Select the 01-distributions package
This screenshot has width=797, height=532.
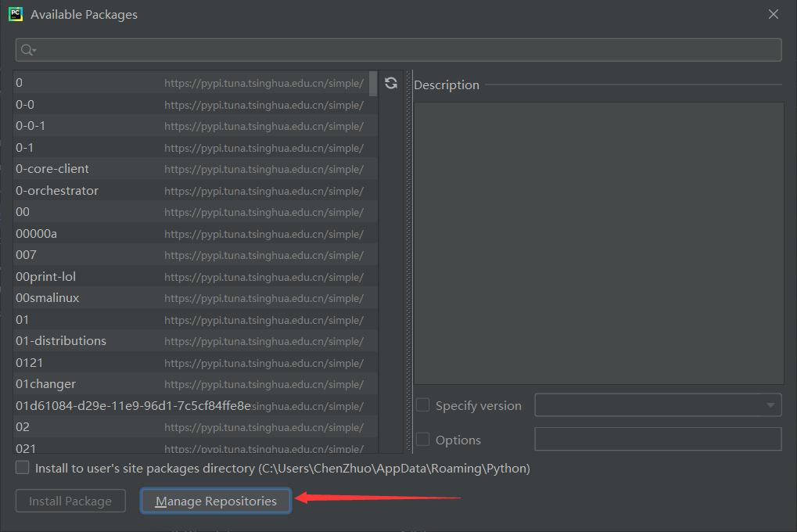point(61,341)
